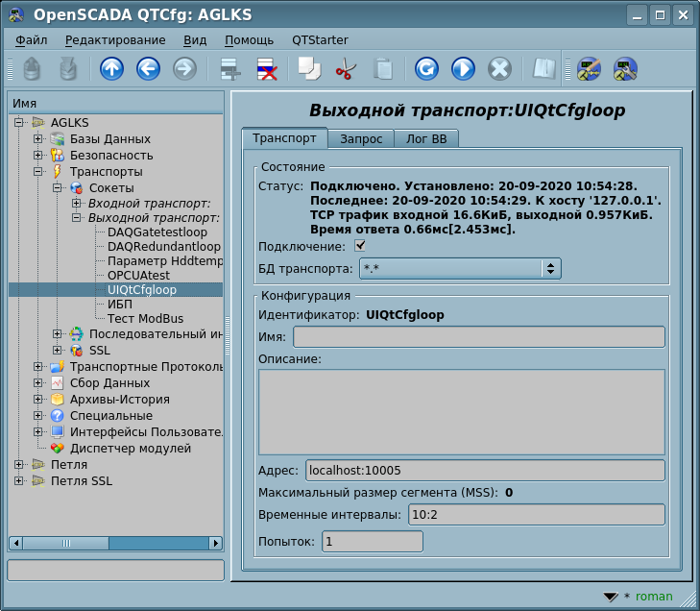Click the tree scrollbar right arrow
The height and width of the screenshot is (611, 700).
[216, 543]
